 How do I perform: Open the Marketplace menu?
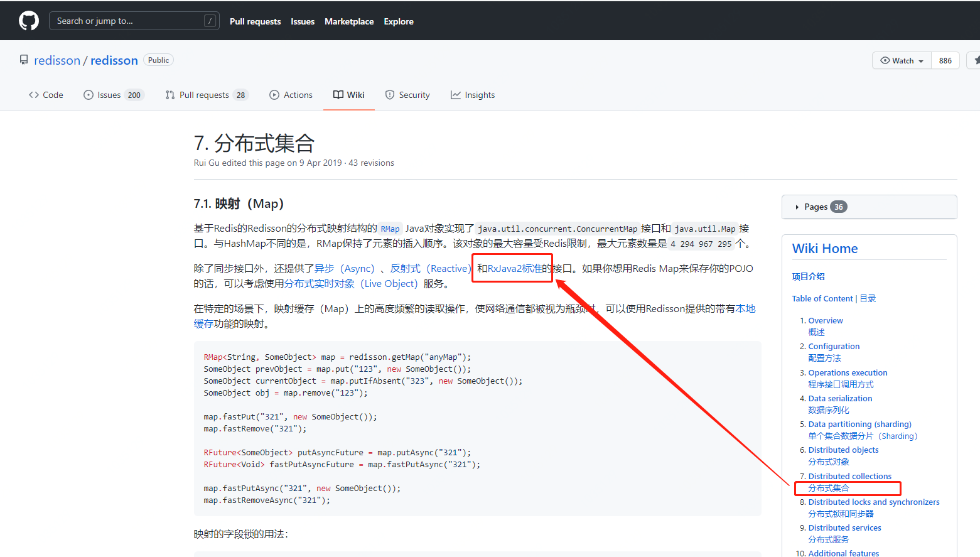349,21
